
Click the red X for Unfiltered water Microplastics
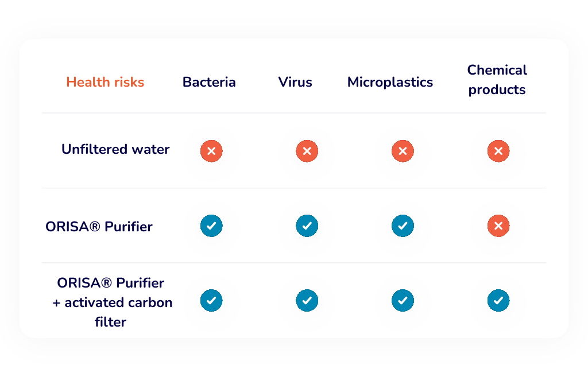click(x=403, y=152)
